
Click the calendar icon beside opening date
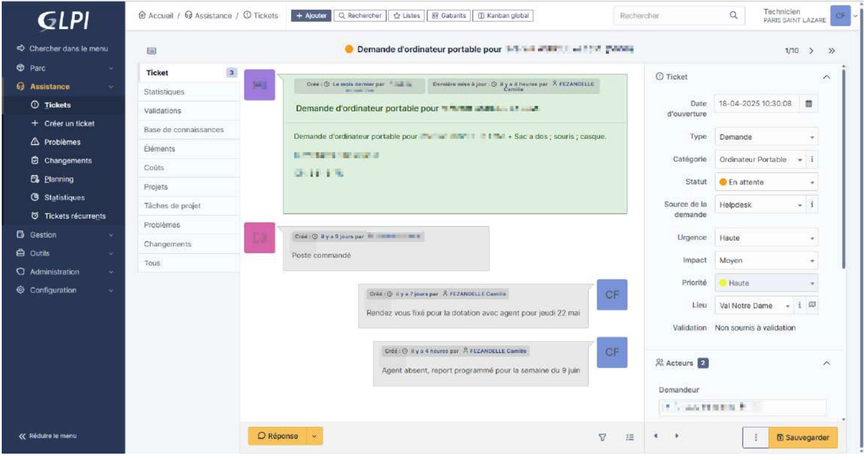coord(808,104)
